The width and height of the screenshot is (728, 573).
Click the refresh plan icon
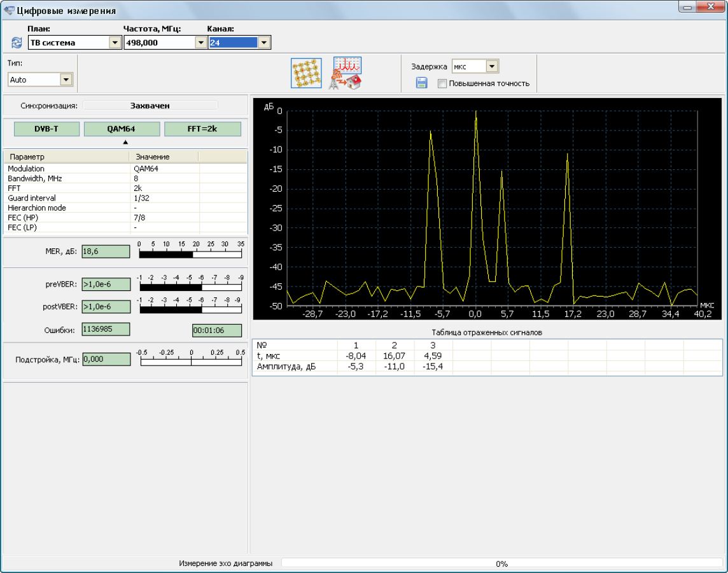17,43
